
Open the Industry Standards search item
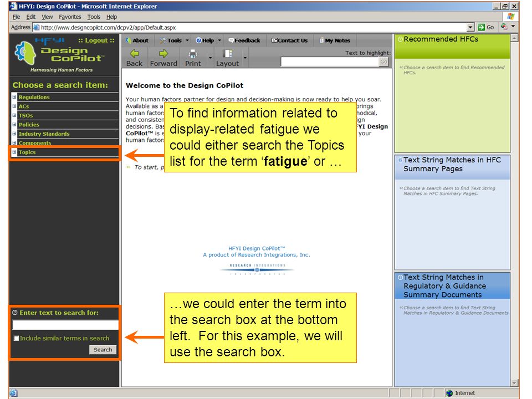click(x=44, y=134)
